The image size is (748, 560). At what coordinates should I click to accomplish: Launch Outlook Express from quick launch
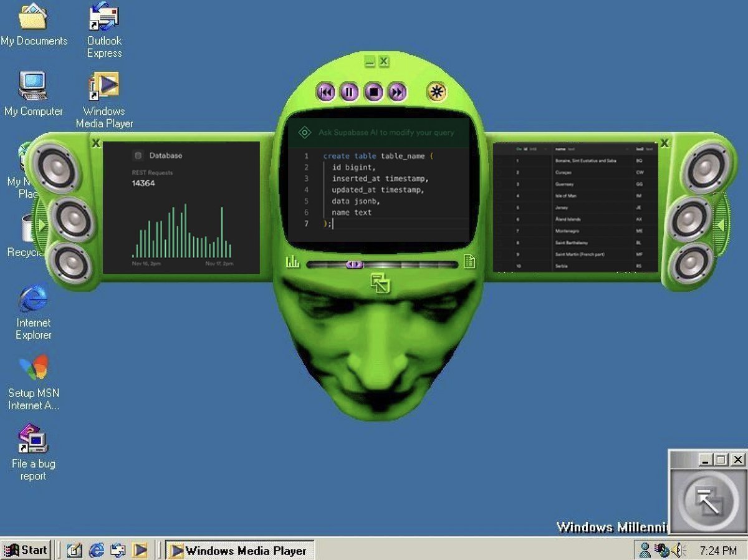[118, 550]
